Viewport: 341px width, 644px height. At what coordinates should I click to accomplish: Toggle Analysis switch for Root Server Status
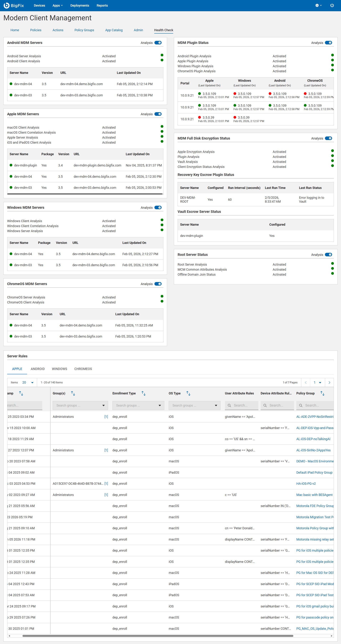(x=329, y=255)
